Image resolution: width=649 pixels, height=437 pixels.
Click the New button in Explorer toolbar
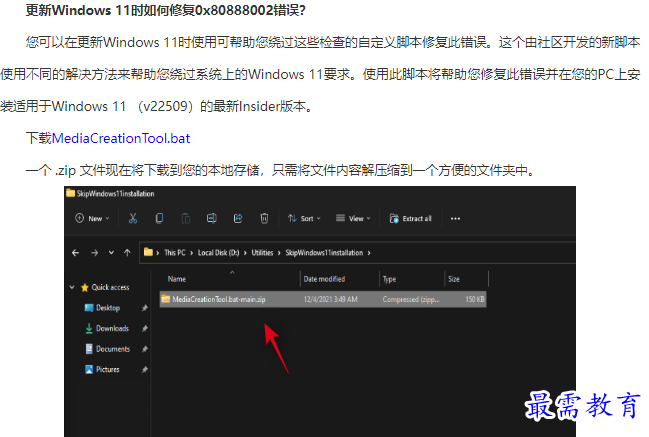(92, 218)
